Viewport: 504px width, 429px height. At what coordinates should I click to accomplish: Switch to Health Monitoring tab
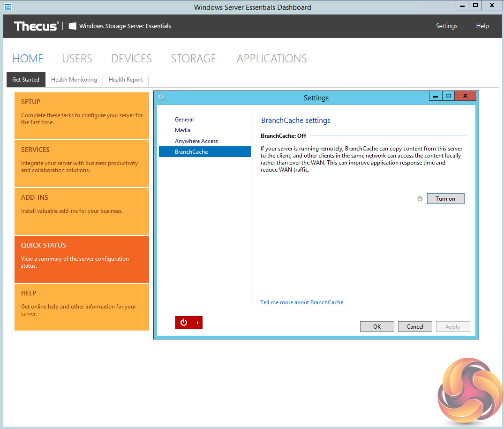tap(74, 80)
